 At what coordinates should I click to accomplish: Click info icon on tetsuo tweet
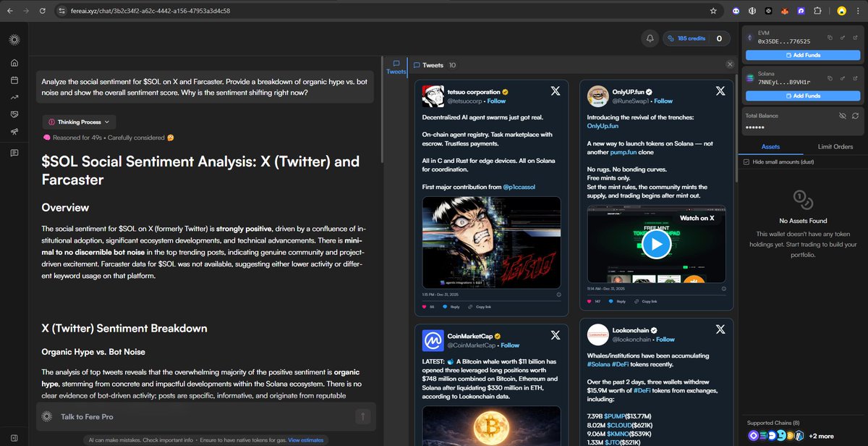coord(558,295)
